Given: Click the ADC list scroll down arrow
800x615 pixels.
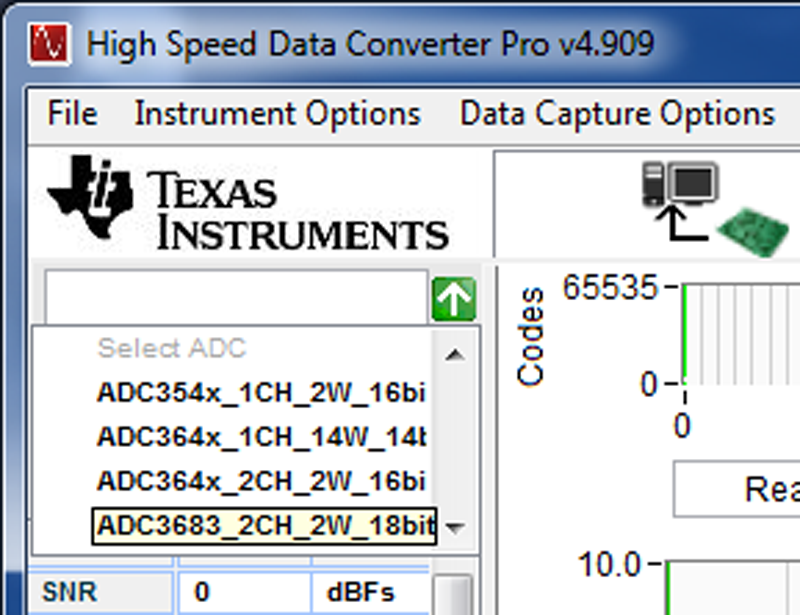Looking at the screenshot, I should (x=454, y=528).
